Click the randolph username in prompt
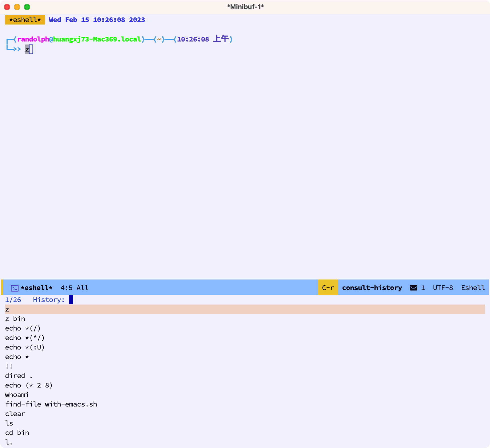This screenshot has width=490, height=448. coord(33,39)
